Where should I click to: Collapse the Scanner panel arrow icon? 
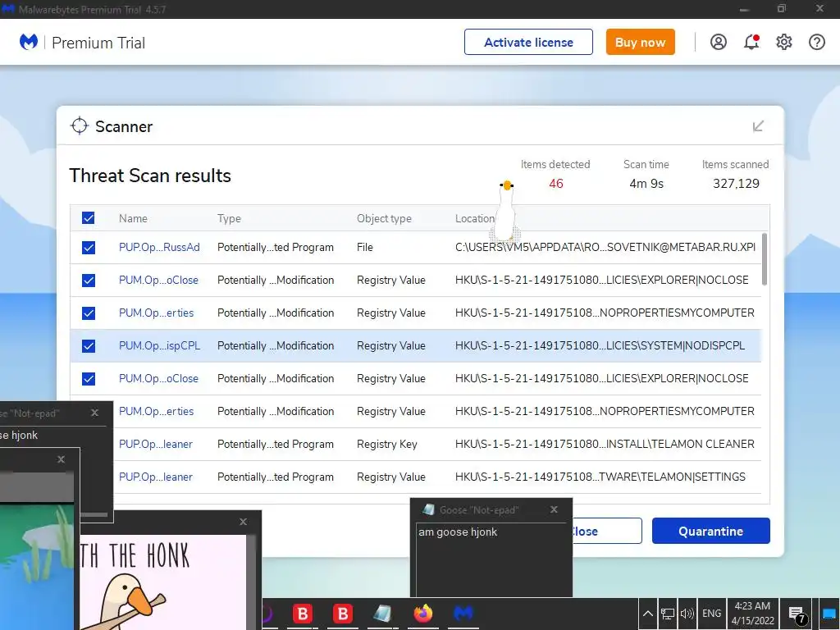pyautogui.click(x=758, y=126)
